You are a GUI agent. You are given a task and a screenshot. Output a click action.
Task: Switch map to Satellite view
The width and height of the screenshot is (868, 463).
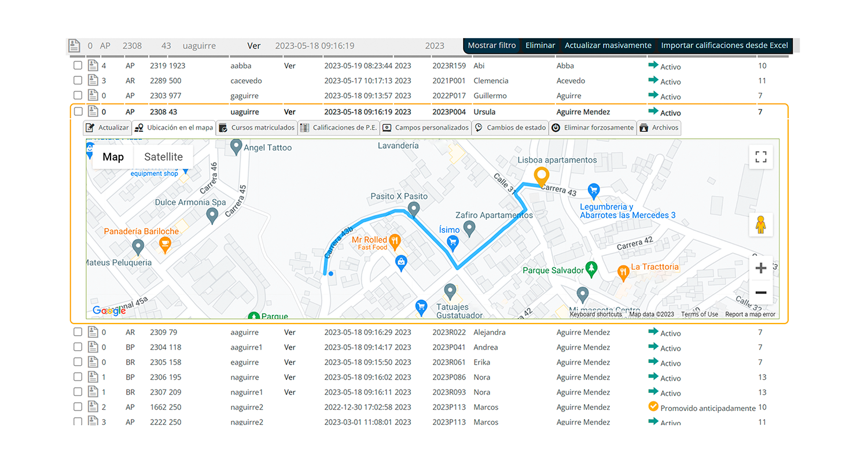[163, 157]
